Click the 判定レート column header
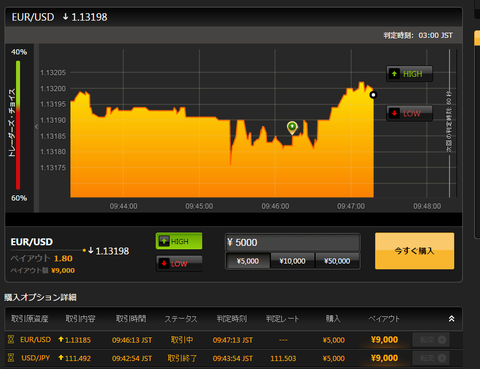The image size is (480, 369). tap(282, 319)
